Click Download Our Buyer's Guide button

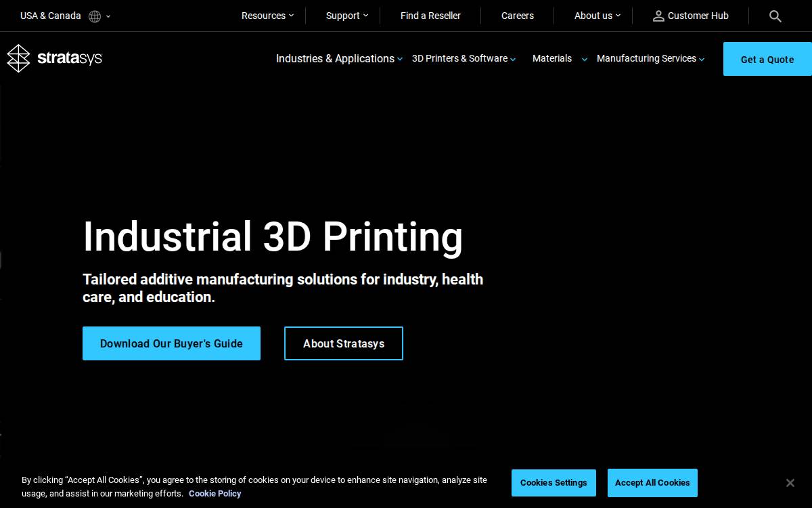coord(171,343)
